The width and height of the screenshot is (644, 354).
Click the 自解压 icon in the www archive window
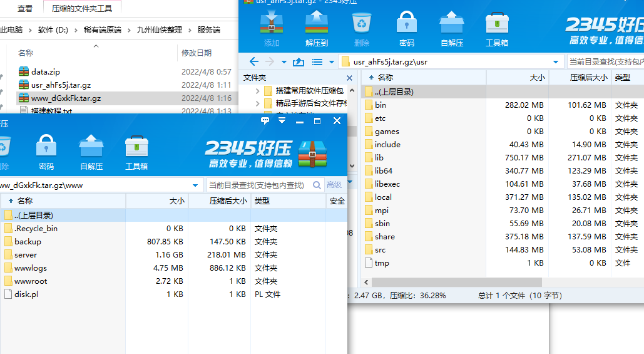pyautogui.click(x=91, y=145)
